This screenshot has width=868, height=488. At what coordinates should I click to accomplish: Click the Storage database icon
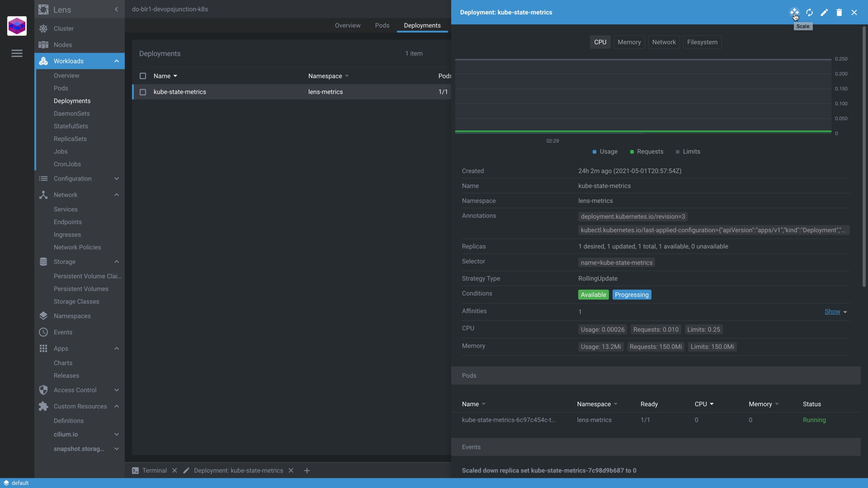coord(43,262)
